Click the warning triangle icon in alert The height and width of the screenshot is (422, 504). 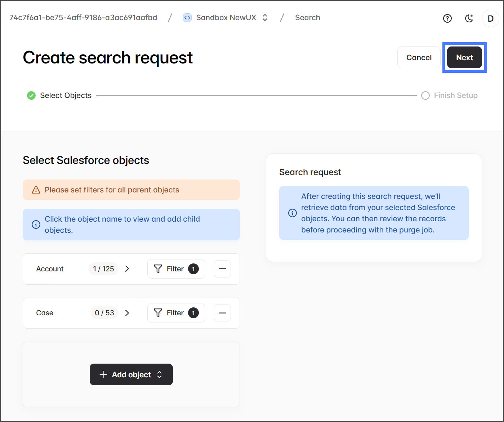click(x=36, y=190)
